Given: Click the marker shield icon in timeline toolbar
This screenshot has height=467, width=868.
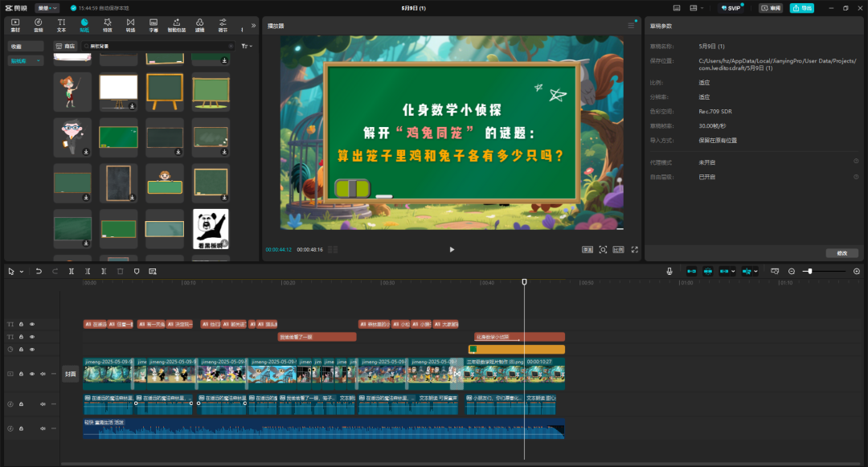Looking at the screenshot, I should [136, 272].
